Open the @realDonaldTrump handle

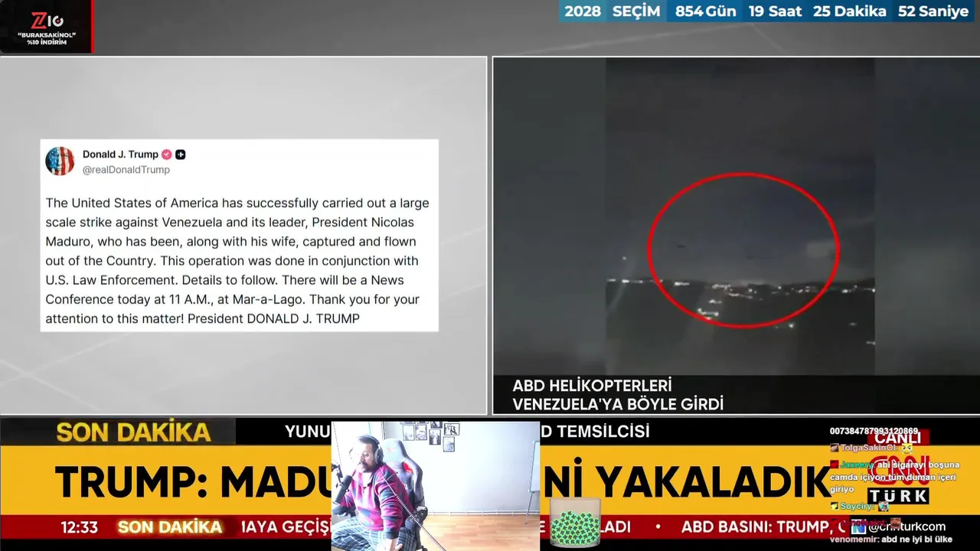(126, 170)
